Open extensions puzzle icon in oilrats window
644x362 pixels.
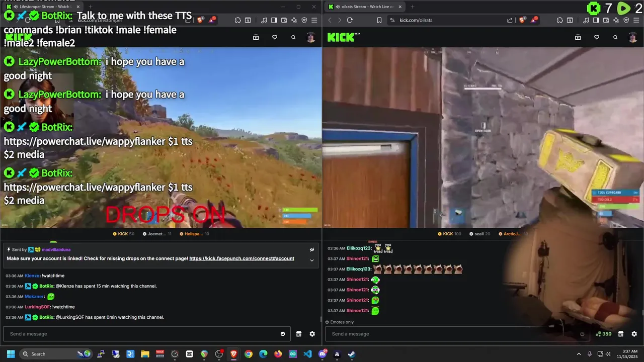tap(559, 20)
